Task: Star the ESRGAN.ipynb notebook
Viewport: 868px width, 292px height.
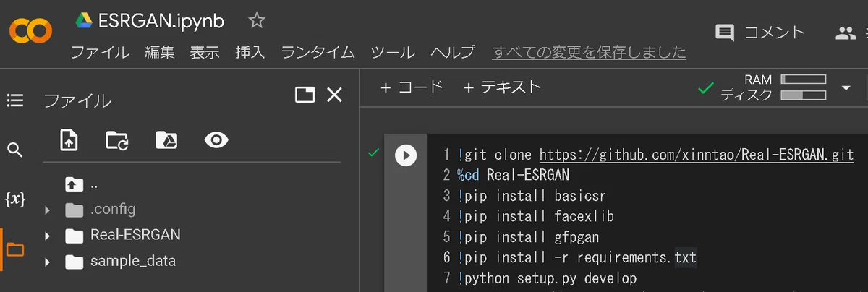Action: pyautogui.click(x=257, y=21)
